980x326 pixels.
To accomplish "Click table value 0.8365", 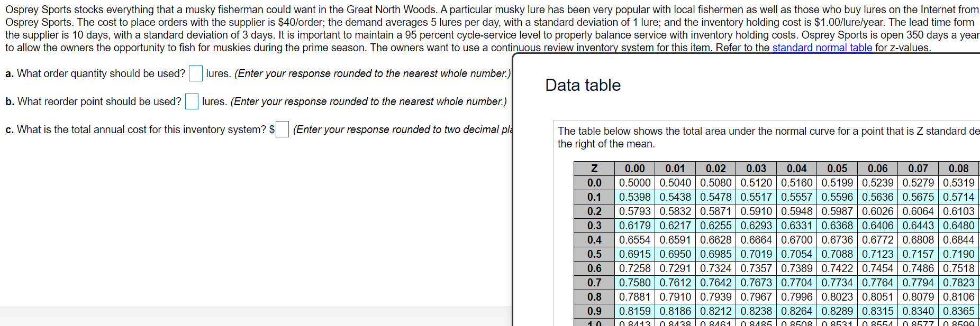I will point(958,311).
